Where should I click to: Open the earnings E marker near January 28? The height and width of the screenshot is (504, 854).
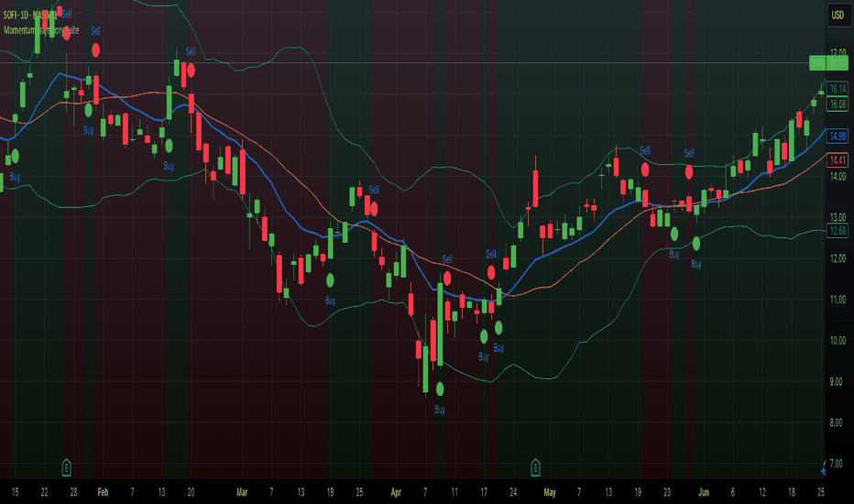pyautogui.click(x=67, y=467)
